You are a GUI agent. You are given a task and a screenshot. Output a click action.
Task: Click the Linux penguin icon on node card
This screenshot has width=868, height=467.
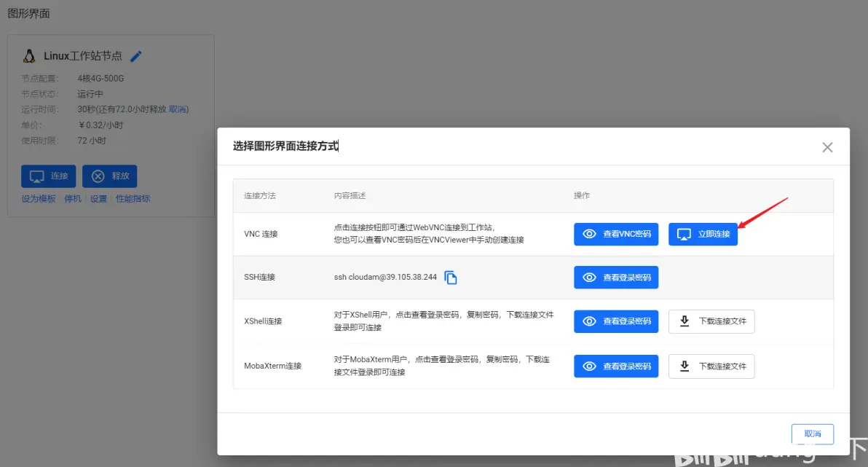click(x=29, y=56)
